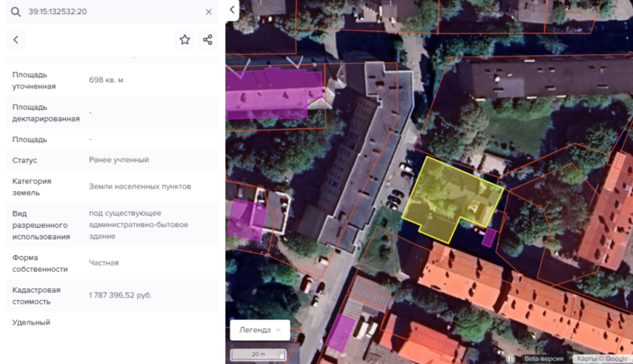Go back using the left arrow button

click(x=15, y=40)
